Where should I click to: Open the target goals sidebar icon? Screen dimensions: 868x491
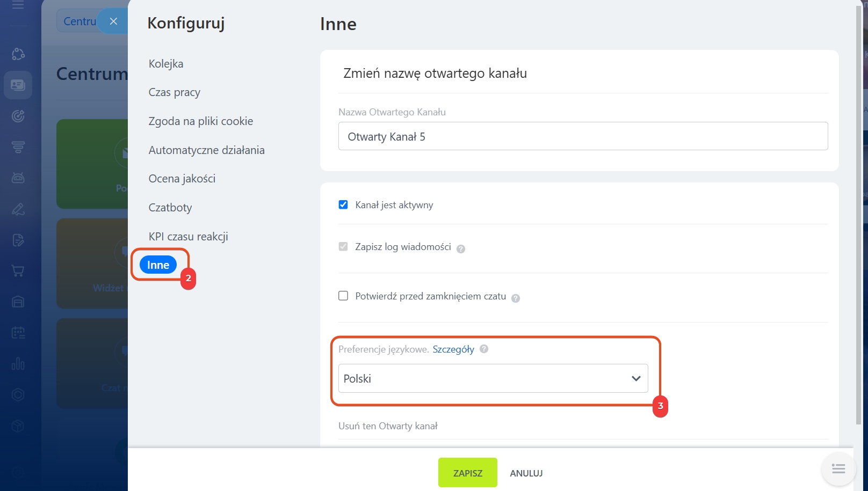coord(18,116)
